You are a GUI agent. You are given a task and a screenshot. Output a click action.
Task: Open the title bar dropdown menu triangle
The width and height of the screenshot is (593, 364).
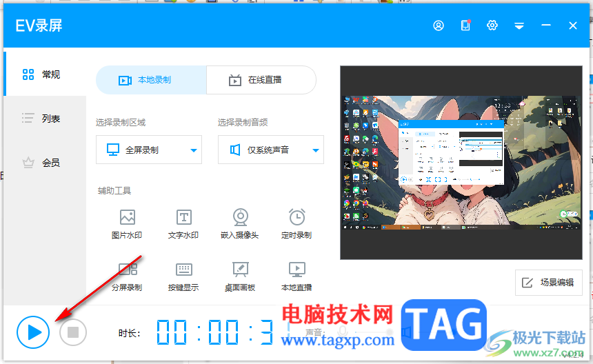(x=519, y=26)
